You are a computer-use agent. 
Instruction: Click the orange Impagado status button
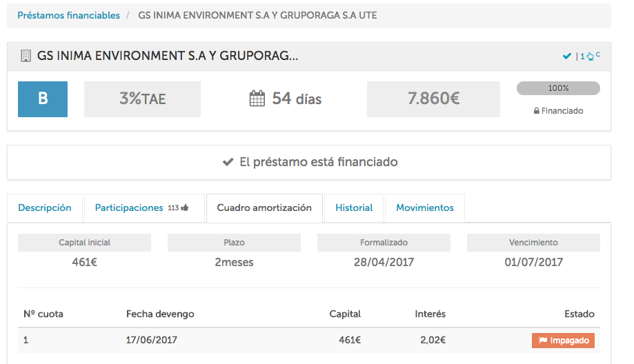[563, 341]
